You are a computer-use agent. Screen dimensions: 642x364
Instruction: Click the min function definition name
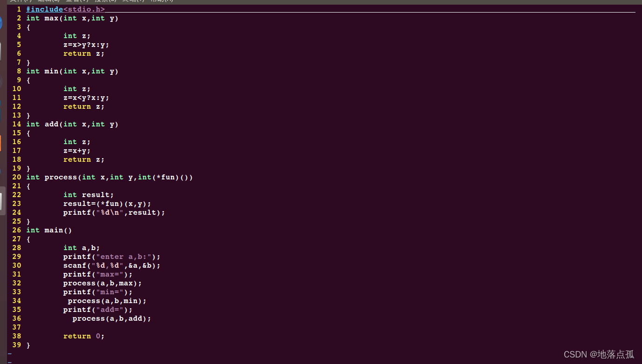(x=51, y=71)
